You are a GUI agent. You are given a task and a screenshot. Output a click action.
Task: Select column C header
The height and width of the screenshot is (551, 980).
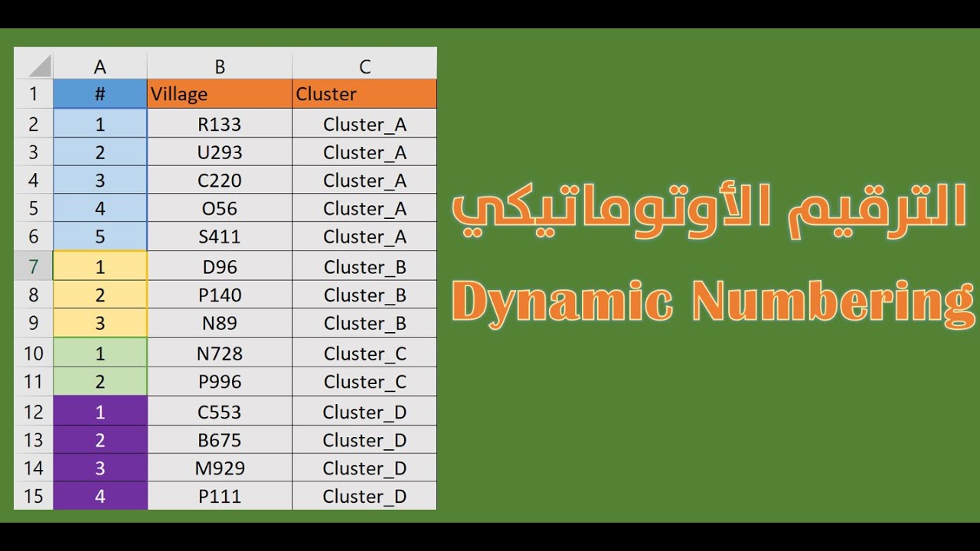point(364,67)
